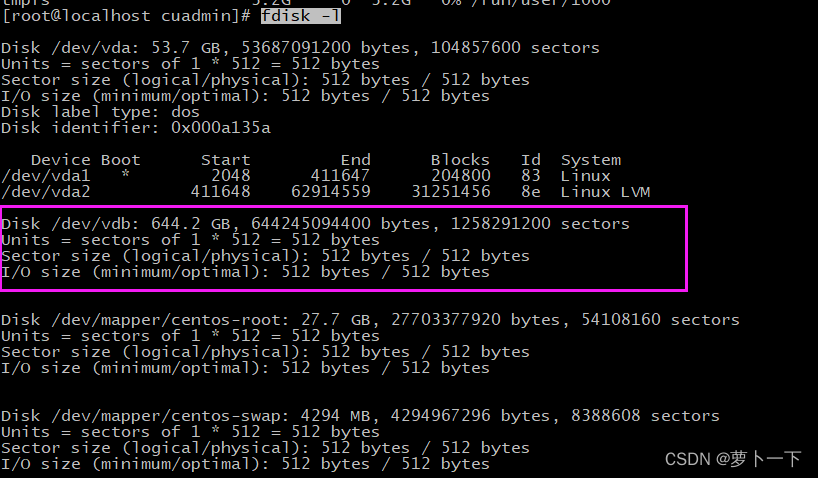Image resolution: width=818 pixels, height=478 pixels.
Task: Click the Id "83" of /dev/vda1
Action: (531, 175)
